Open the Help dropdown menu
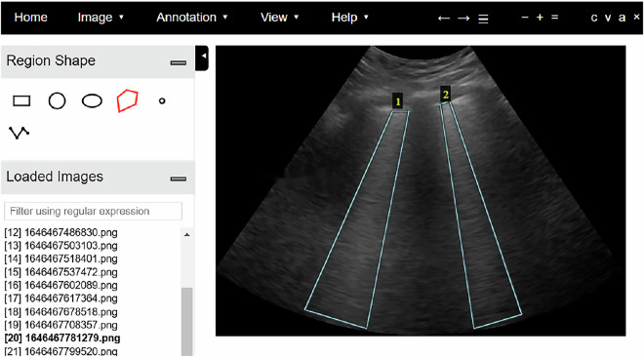The height and width of the screenshot is (357, 644). [x=350, y=18]
